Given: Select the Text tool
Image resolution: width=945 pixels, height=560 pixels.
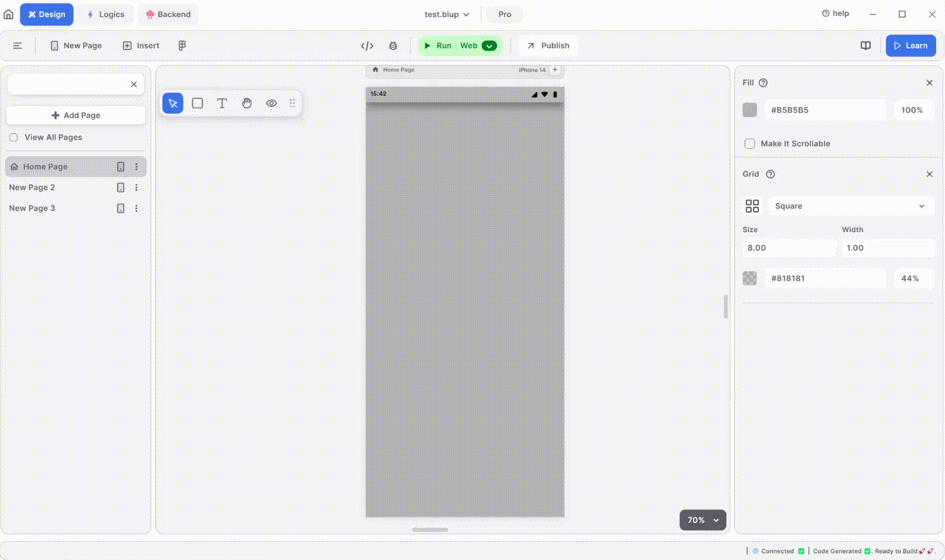Looking at the screenshot, I should 222,103.
